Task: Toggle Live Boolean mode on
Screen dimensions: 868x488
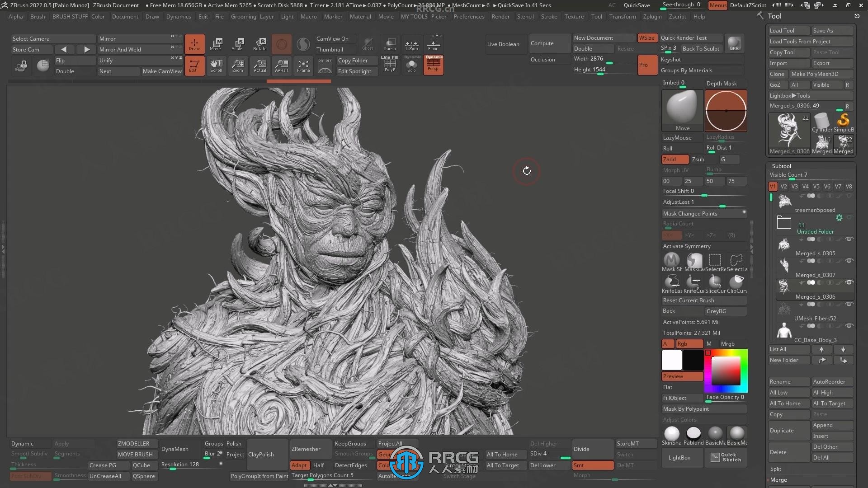Action: coord(503,43)
